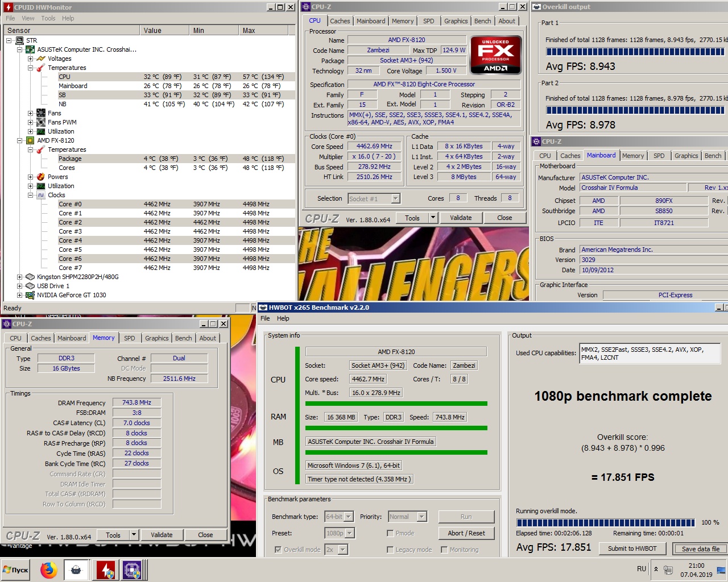The height and width of the screenshot is (582, 728).
Task: Open the Preset 1080p dropdown
Action: click(x=350, y=533)
